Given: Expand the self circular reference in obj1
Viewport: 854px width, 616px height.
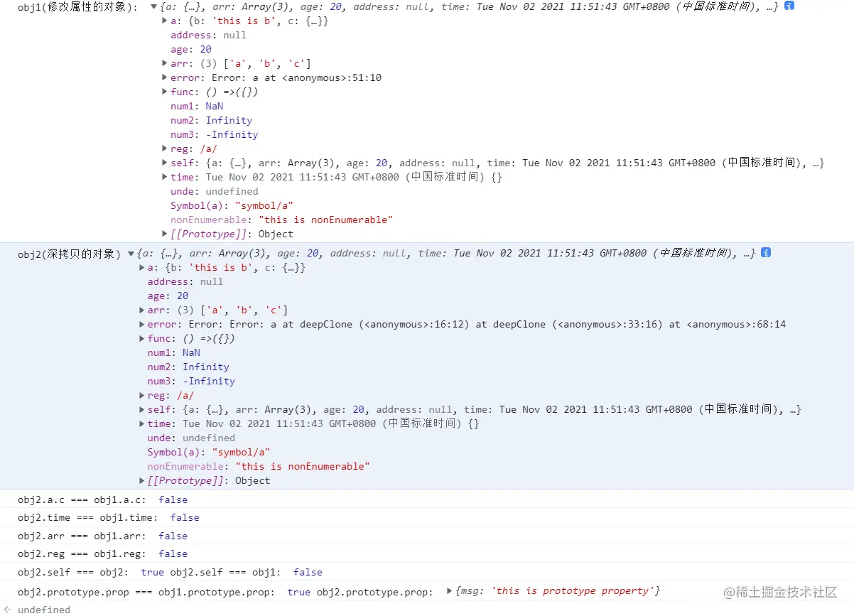Looking at the screenshot, I should (164, 163).
